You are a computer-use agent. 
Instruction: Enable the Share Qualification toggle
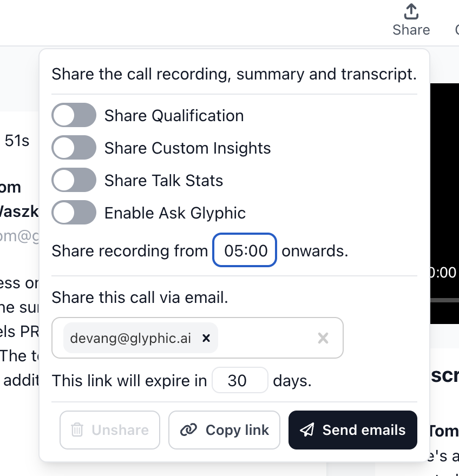(x=74, y=116)
